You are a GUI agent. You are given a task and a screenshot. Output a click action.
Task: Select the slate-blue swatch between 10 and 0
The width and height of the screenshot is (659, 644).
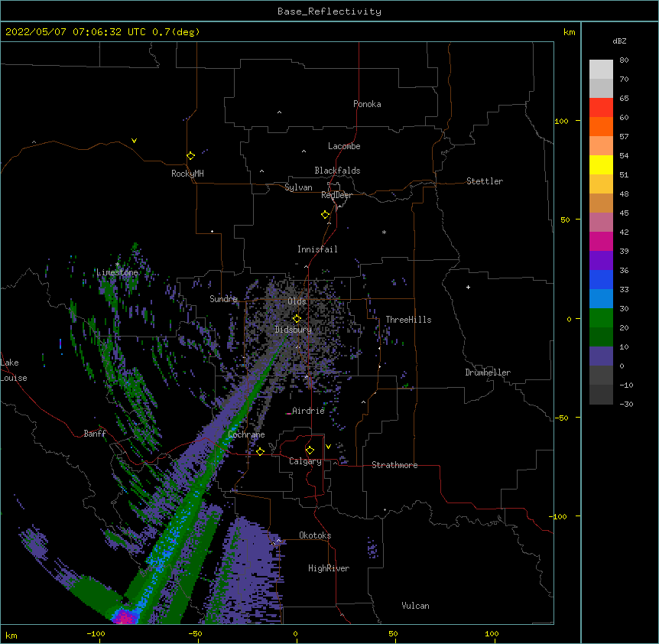(x=601, y=356)
